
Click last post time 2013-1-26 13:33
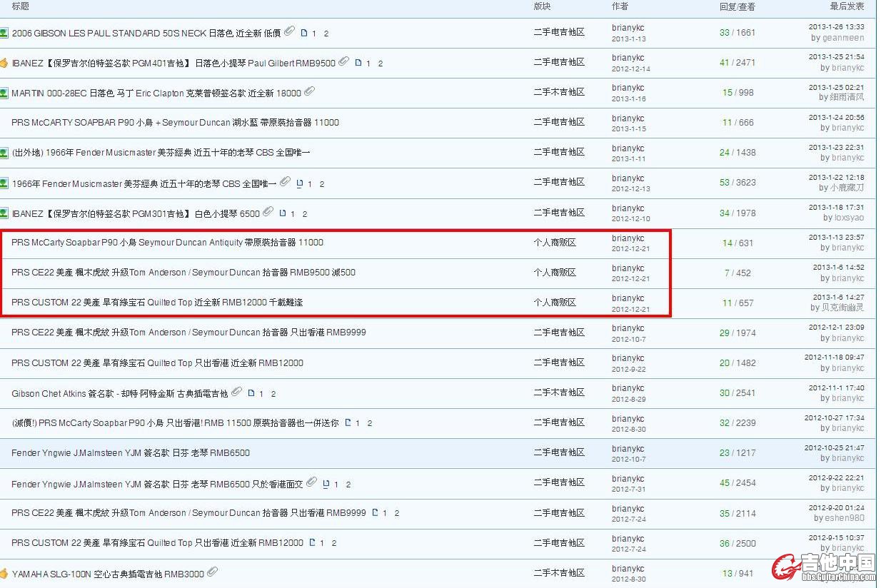(x=837, y=27)
